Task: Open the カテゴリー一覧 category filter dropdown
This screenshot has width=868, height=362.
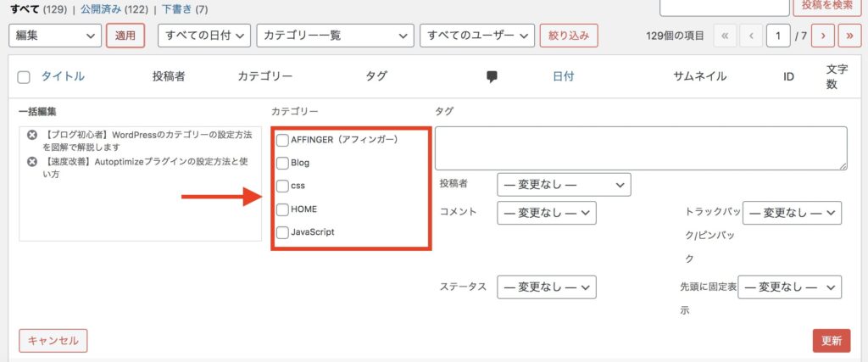Action: tap(335, 36)
